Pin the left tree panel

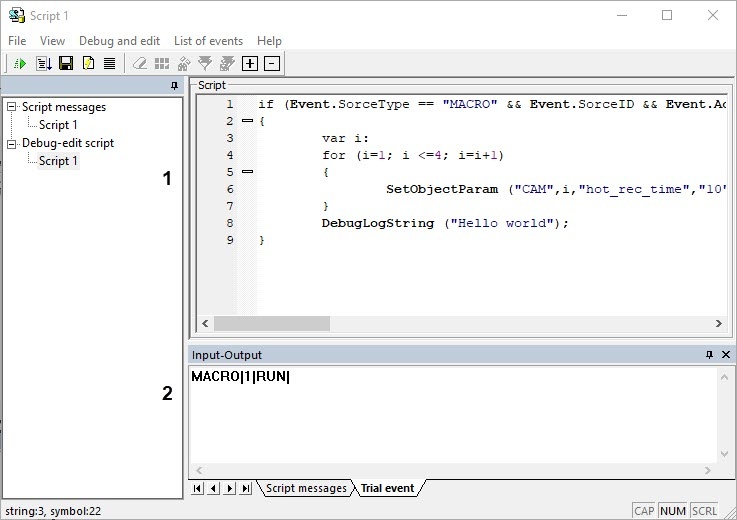[x=175, y=86]
